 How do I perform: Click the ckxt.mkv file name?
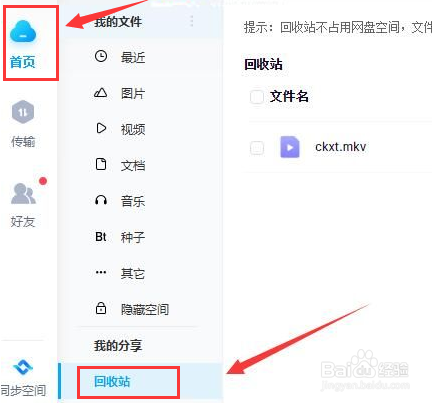pyautogui.click(x=340, y=147)
